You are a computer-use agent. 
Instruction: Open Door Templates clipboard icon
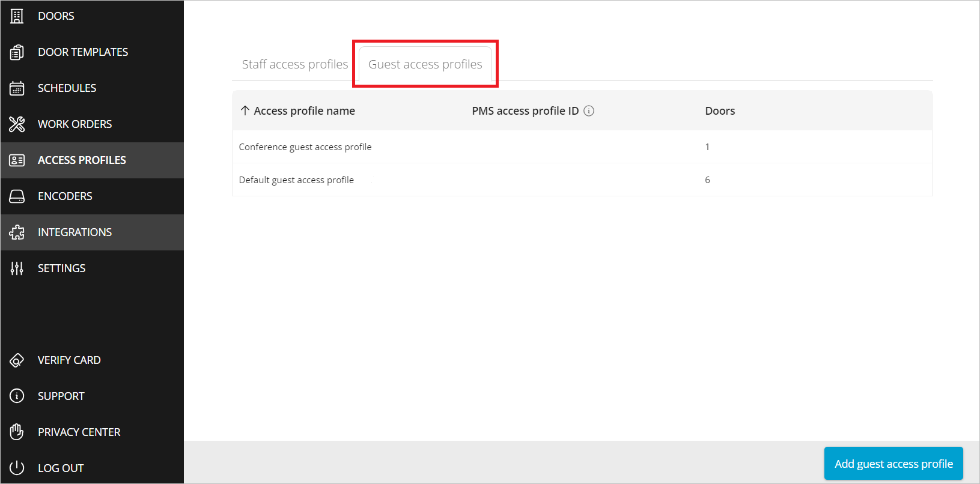point(17,52)
